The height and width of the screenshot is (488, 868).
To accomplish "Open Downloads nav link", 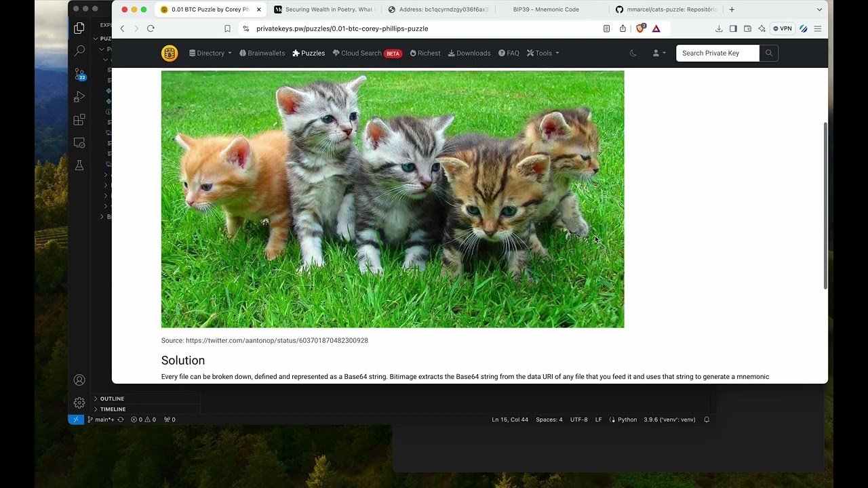I will [469, 53].
